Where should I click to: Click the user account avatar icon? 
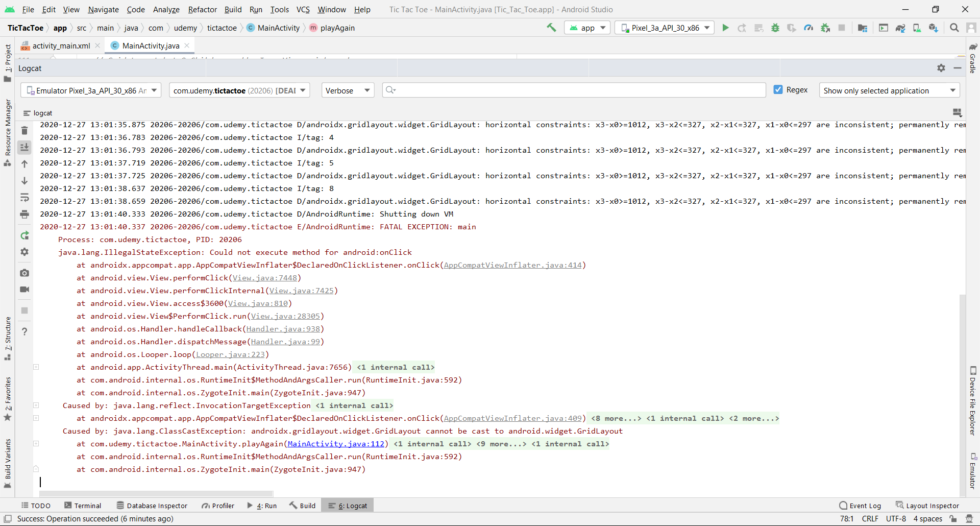point(971,28)
